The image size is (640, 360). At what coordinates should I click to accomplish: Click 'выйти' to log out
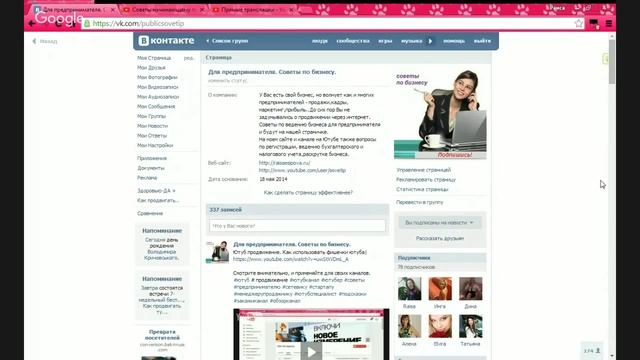click(482, 41)
